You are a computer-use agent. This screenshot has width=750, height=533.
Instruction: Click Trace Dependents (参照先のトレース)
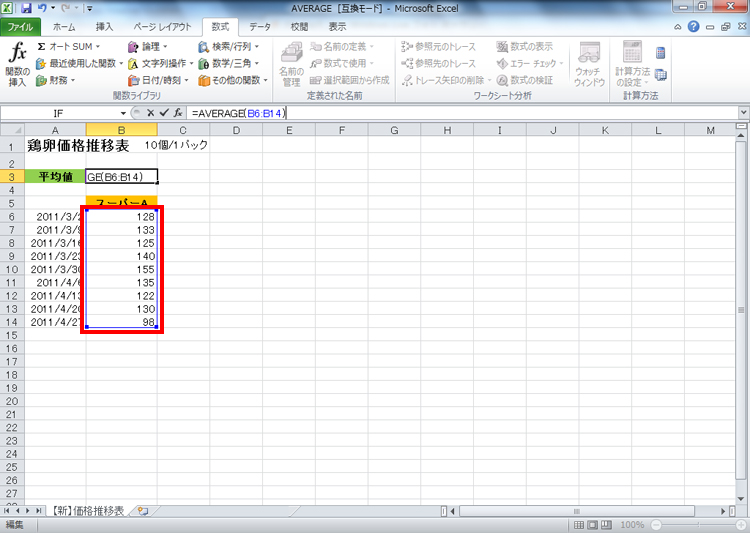pos(438,63)
